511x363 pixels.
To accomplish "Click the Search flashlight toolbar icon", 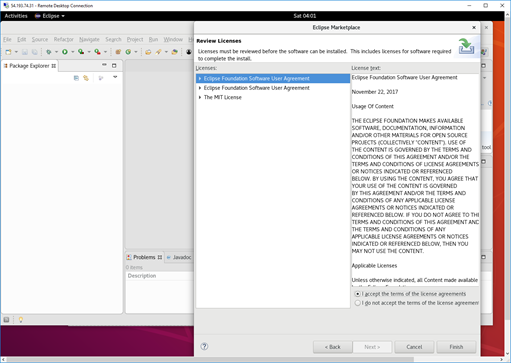I will (158, 52).
